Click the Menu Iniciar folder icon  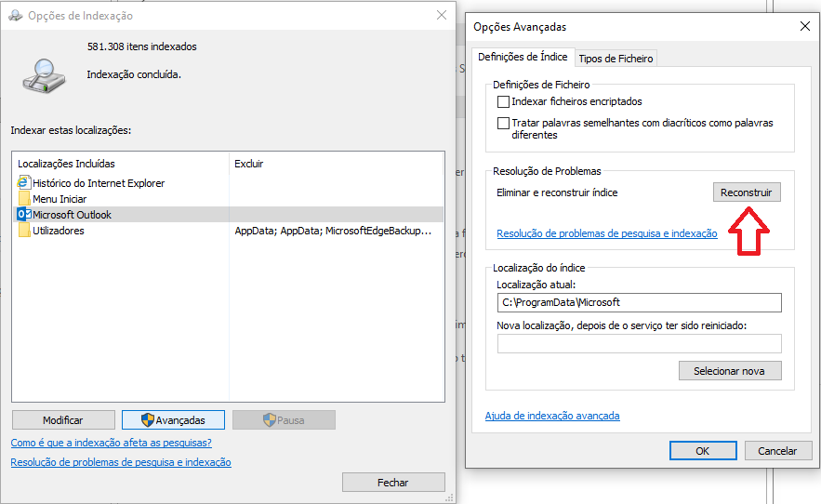click(24, 199)
